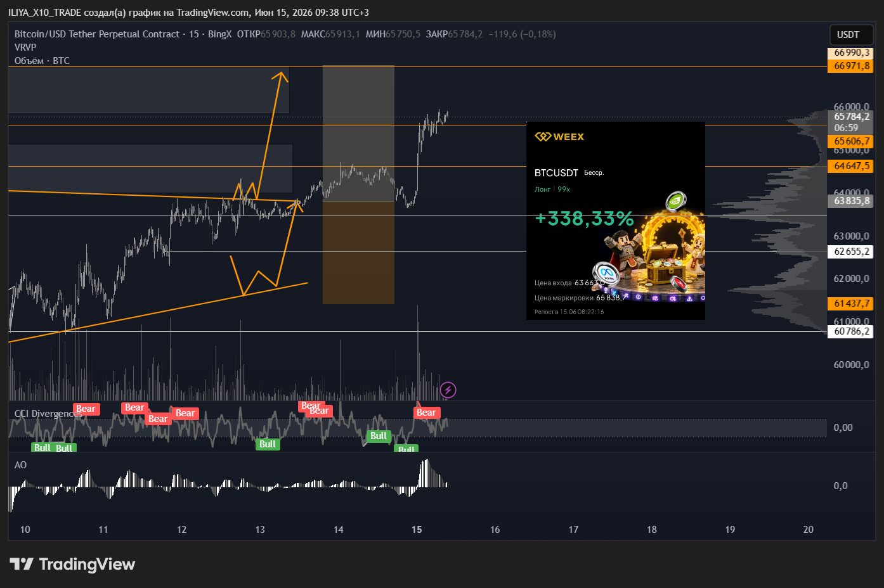Screen dimensions: 884x588
Task: Click the +338,33% profit figure
Action: [584, 219]
